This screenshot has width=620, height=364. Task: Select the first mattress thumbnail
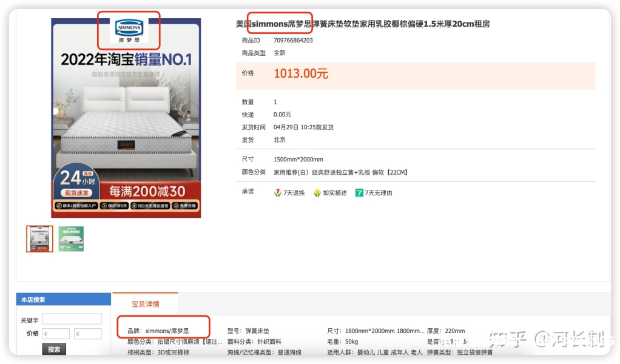click(40, 238)
